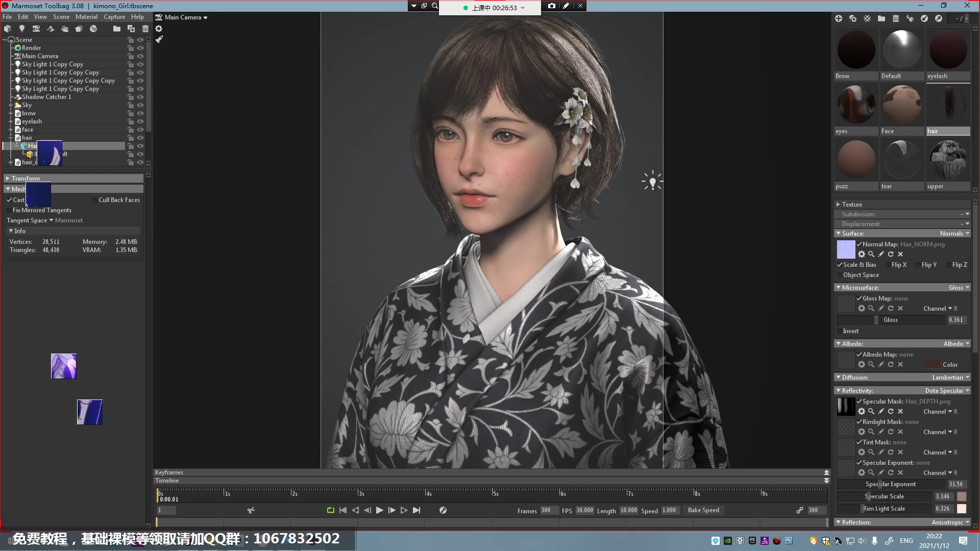Viewport: 980px width, 551px height.
Task: Open the material library folder icon
Action: [x=881, y=18]
